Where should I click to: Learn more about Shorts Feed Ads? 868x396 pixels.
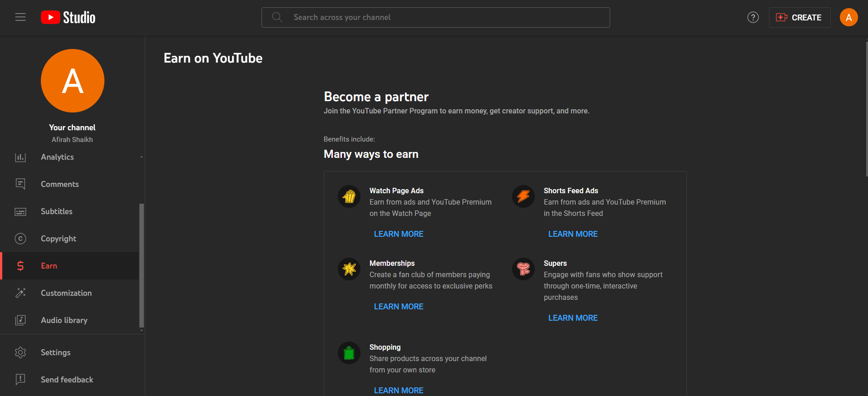pos(573,234)
